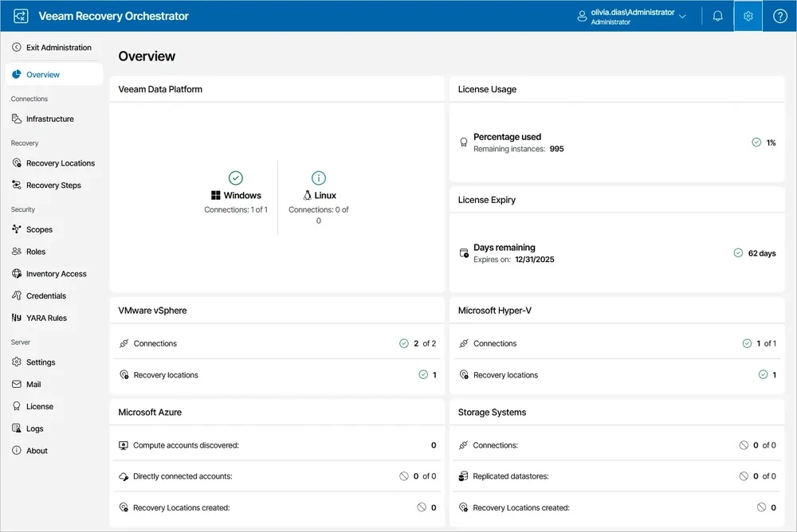This screenshot has height=532, width=797.
Task: Open Mail settings
Action: 26,384
